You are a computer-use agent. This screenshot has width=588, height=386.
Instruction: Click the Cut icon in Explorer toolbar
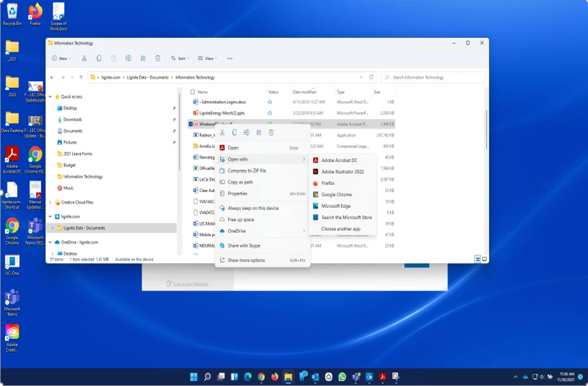tap(84, 58)
